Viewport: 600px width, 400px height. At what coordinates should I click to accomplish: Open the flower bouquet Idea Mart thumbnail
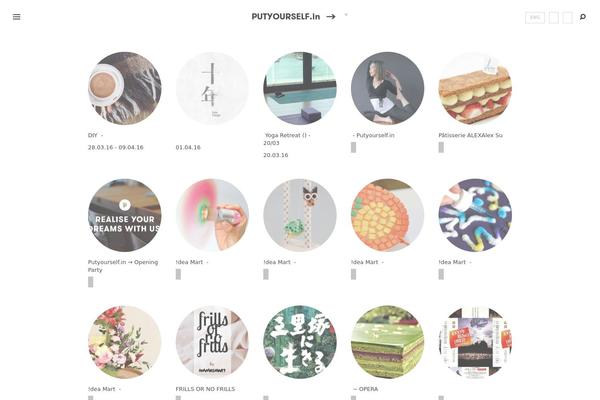pyautogui.click(x=124, y=342)
